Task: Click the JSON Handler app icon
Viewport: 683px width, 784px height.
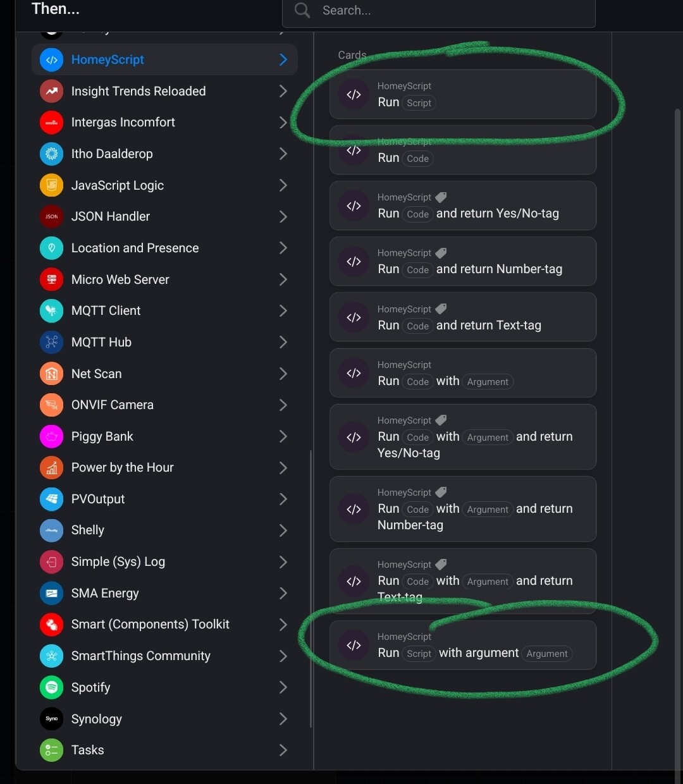Action: click(51, 216)
